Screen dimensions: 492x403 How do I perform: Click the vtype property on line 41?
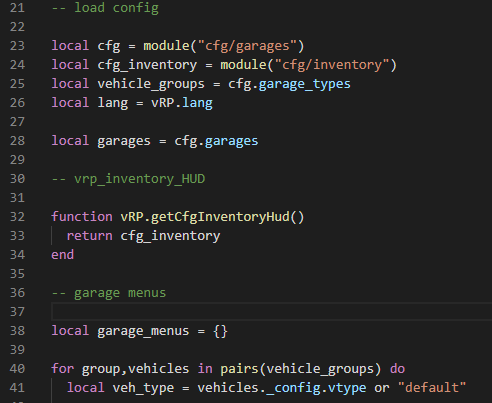pos(347,388)
